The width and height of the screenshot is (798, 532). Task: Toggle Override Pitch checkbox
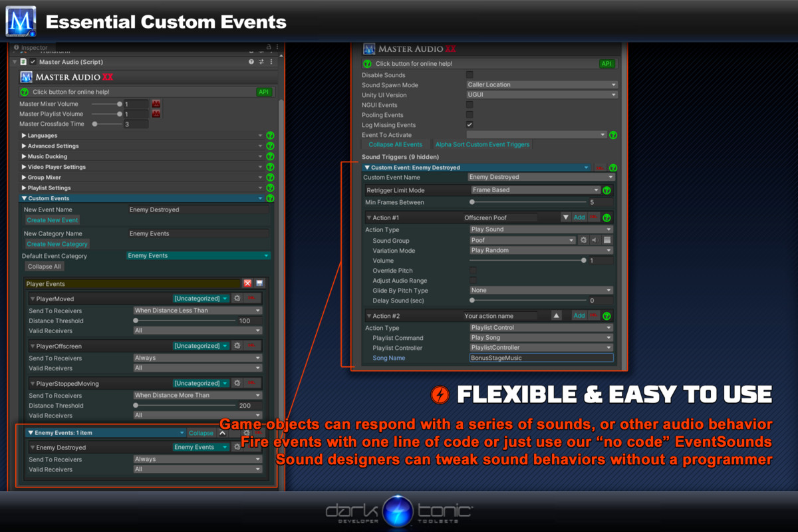[473, 271]
